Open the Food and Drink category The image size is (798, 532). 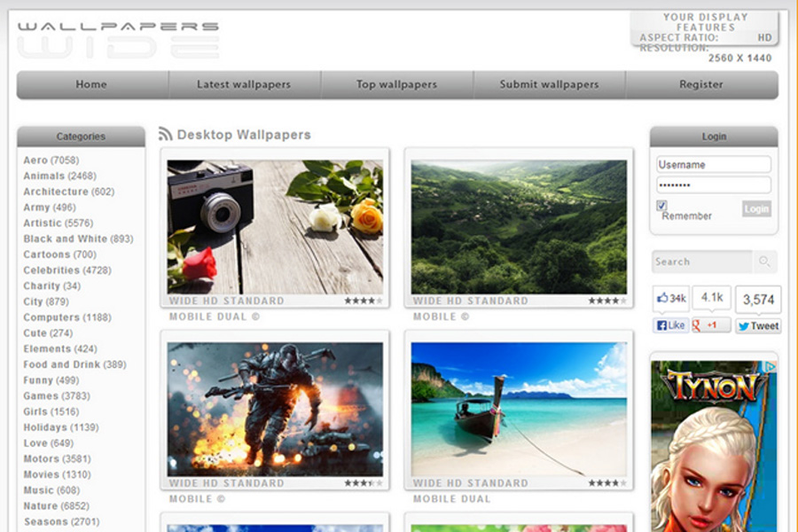[74, 364]
